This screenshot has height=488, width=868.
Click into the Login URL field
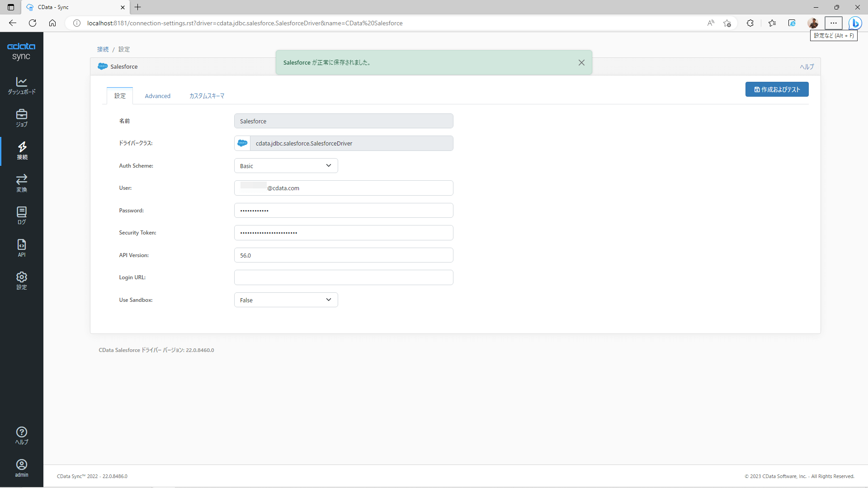(343, 277)
